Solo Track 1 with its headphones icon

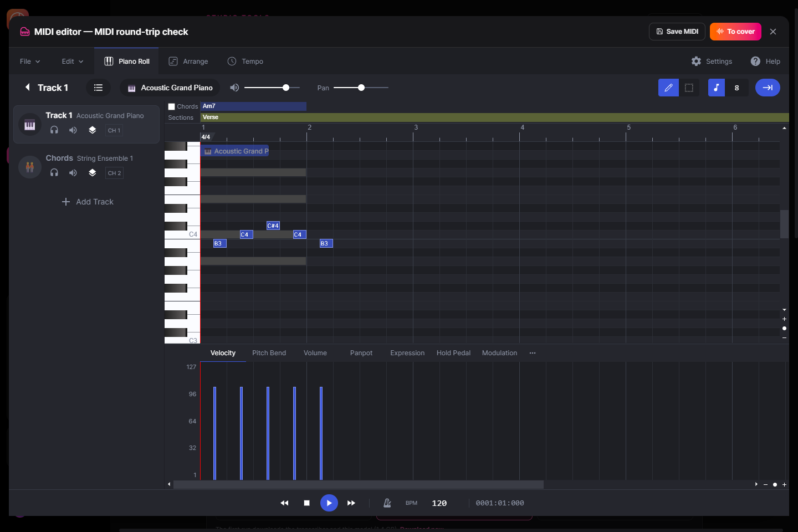[54, 130]
